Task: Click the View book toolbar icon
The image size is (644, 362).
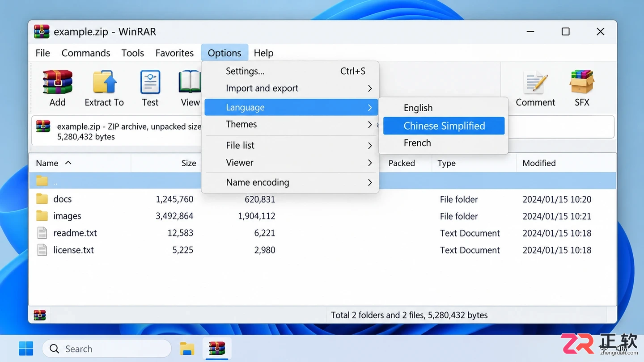Action: (x=190, y=82)
